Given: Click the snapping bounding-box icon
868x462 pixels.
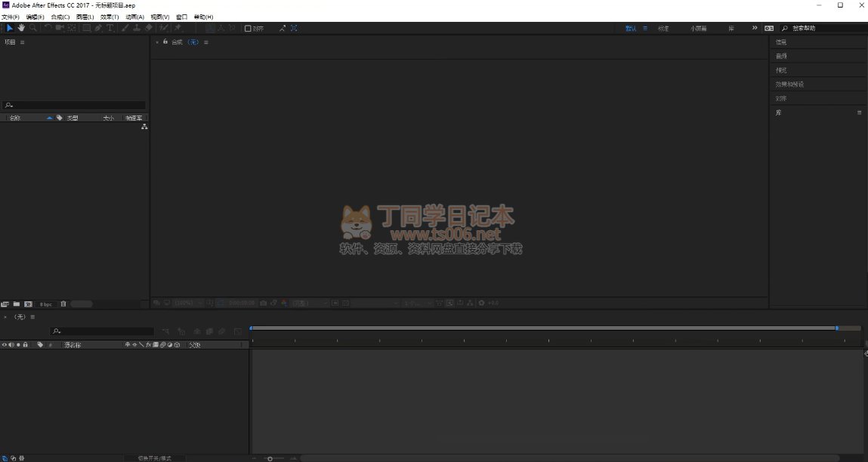Looking at the screenshot, I should pos(294,28).
